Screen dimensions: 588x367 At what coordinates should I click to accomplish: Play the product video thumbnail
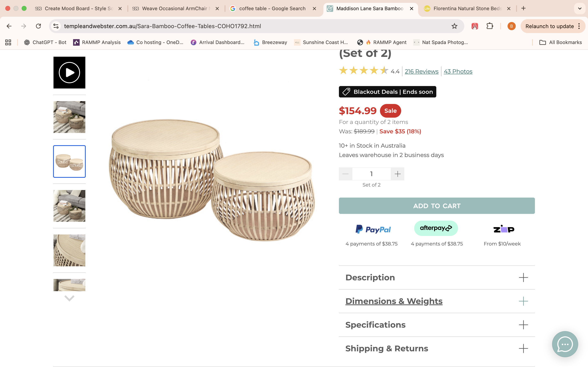point(69,73)
